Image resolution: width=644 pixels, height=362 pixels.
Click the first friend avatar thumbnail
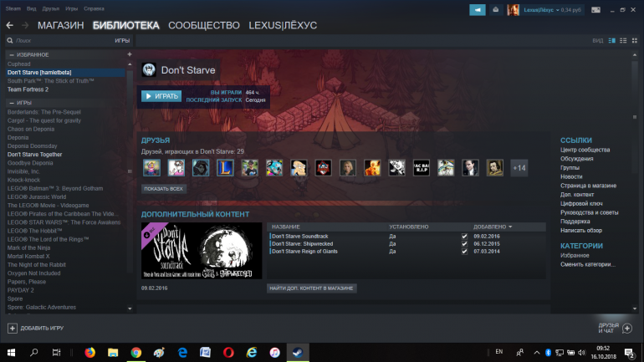click(151, 168)
